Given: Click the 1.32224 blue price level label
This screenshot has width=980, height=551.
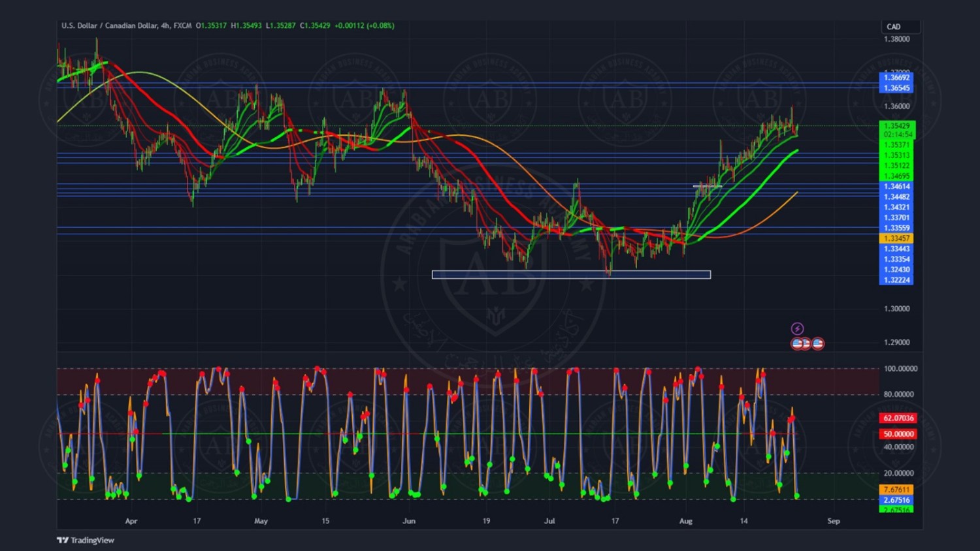Looking at the screenshot, I should 896,280.
